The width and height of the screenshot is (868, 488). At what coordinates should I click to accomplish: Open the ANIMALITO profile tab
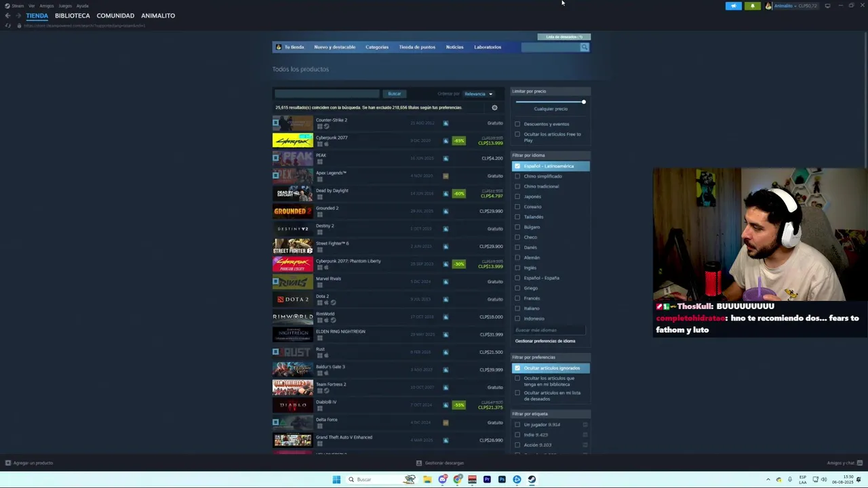158,16
